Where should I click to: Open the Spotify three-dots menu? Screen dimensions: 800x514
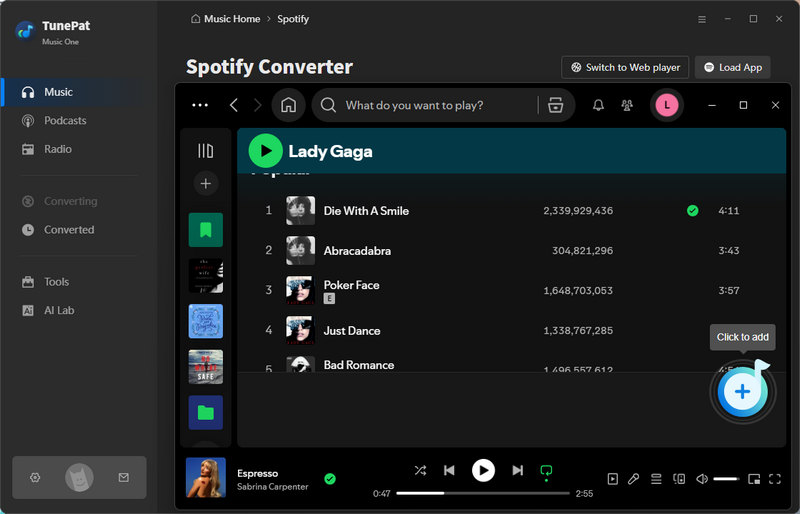[200, 105]
